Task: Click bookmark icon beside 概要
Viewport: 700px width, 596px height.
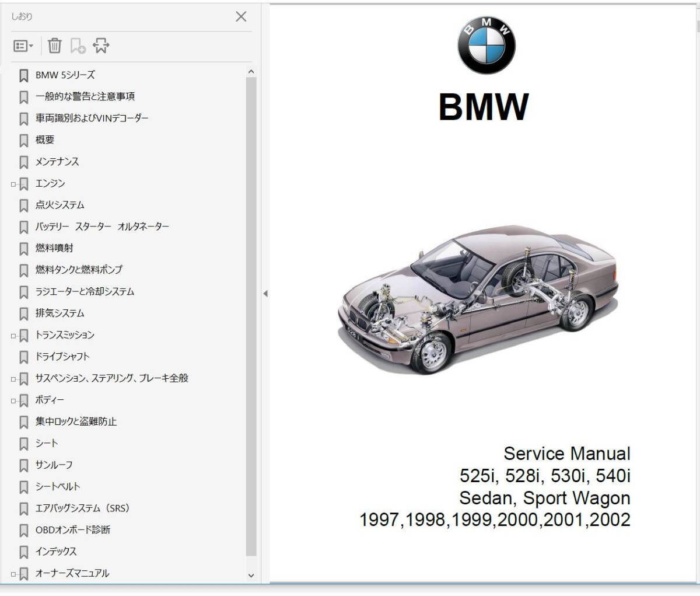Action: pyautogui.click(x=23, y=140)
